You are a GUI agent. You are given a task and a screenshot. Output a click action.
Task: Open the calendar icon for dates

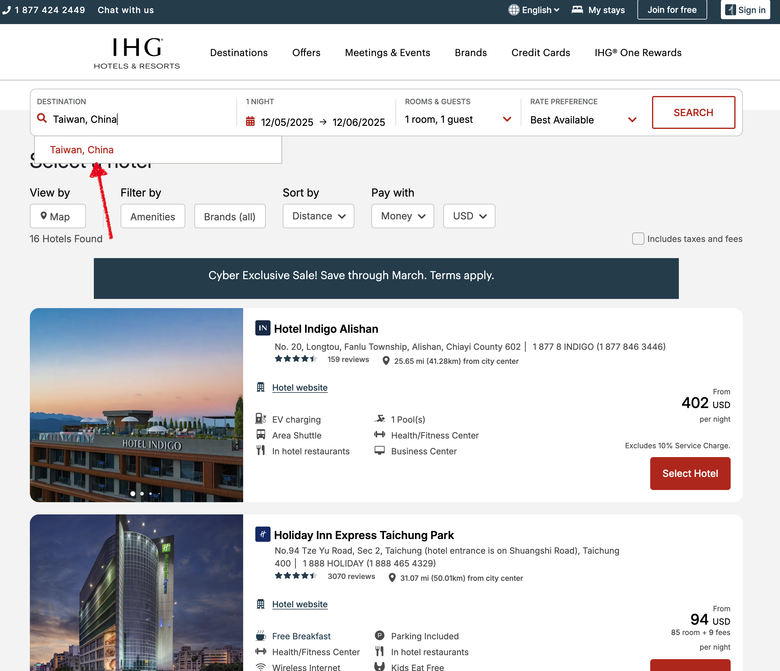coord(250,121)
